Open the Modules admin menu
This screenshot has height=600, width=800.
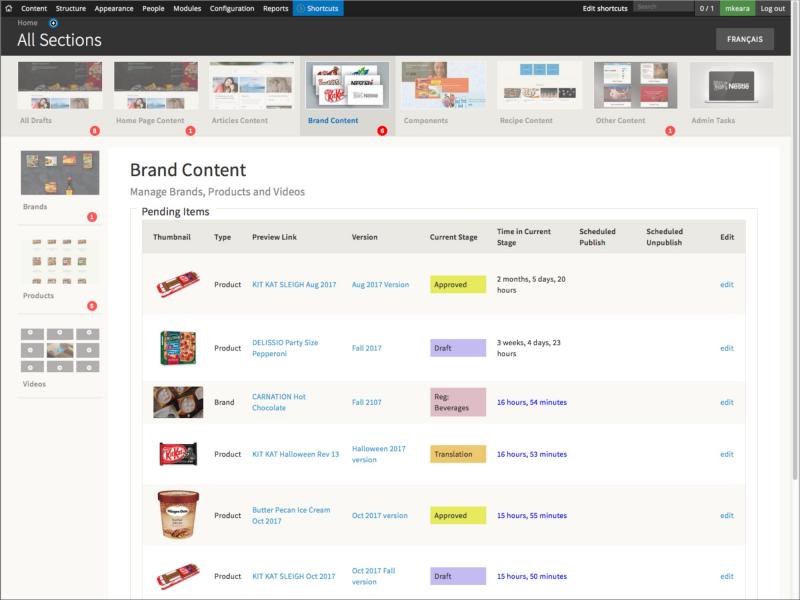pyautogui.click(x=187, y=8)
